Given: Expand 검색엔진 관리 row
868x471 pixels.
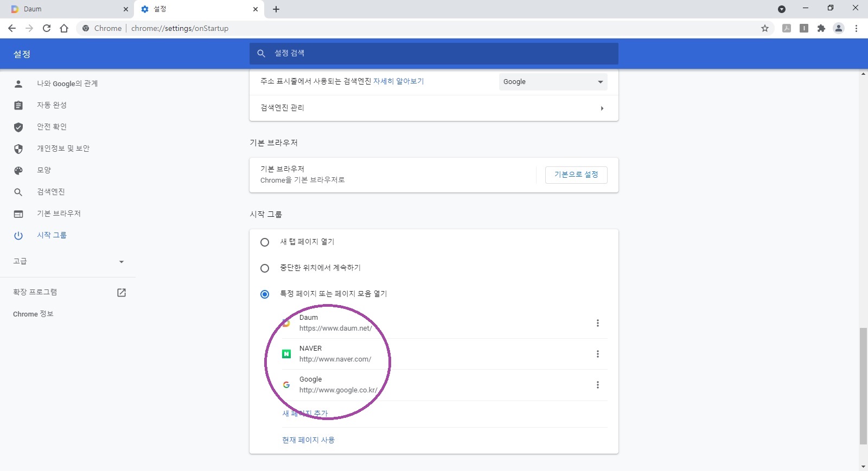Looking at the screenshot, I should point(434,108).
